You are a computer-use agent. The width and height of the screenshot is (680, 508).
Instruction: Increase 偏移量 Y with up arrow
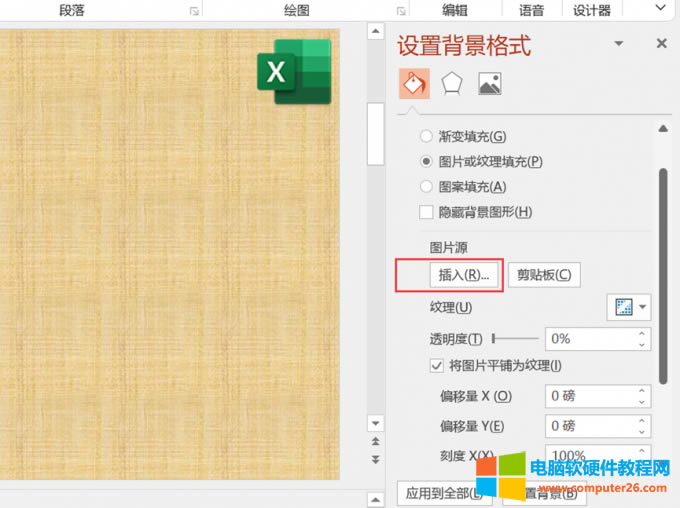[642, 420]
